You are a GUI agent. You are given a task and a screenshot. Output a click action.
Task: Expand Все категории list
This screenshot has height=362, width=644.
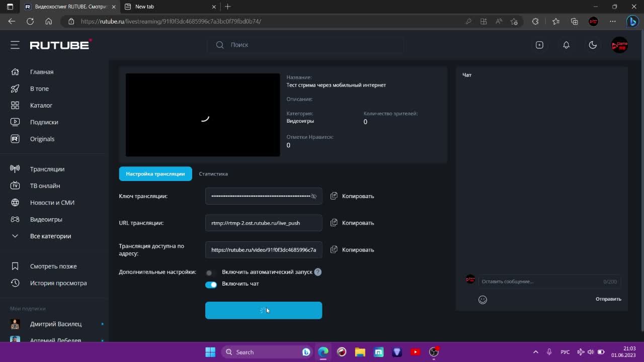click(50, 236)
